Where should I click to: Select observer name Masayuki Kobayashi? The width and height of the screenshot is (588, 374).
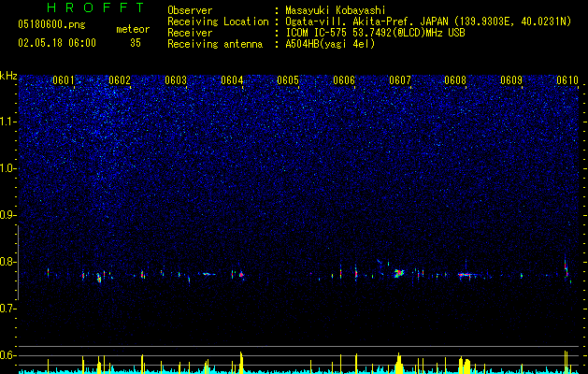(336, 10)
